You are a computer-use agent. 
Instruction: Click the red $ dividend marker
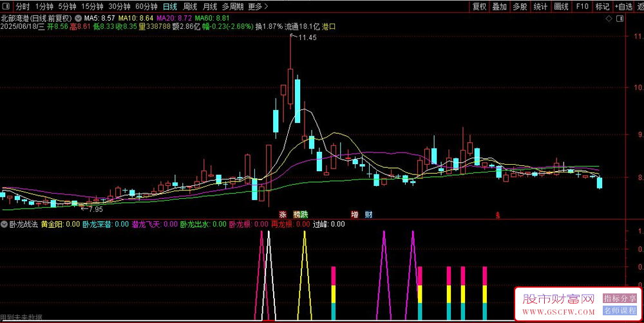tap(498, 215)
